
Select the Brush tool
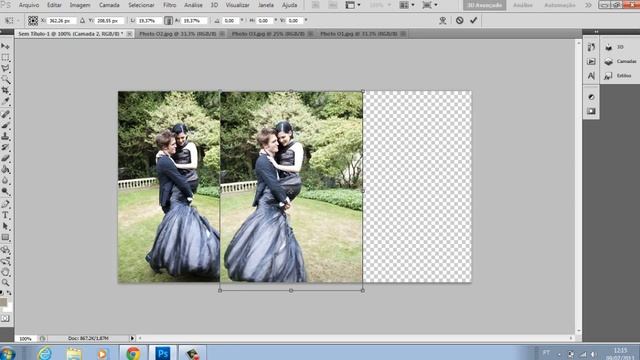(x=5, y=125)
